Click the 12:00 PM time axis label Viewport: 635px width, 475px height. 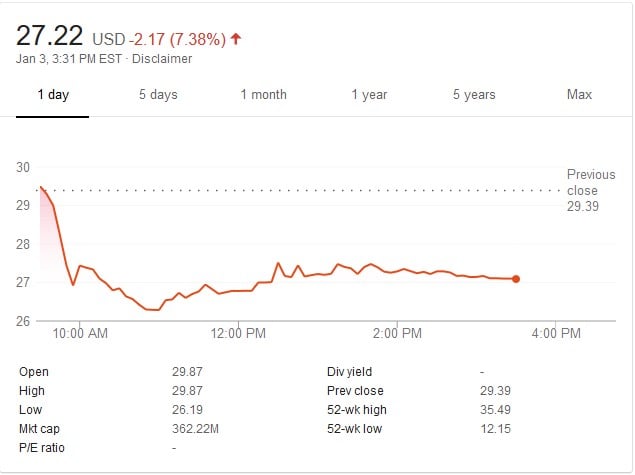tap(239, 334)
